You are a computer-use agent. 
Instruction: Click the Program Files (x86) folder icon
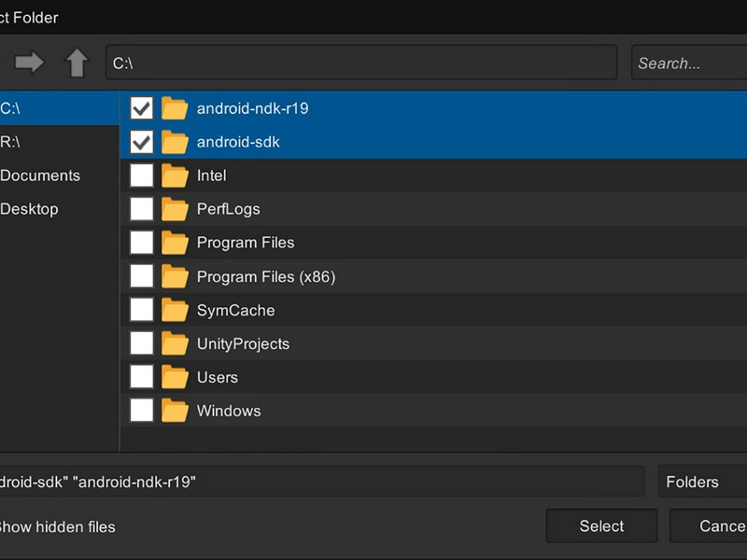pos(175,276)
